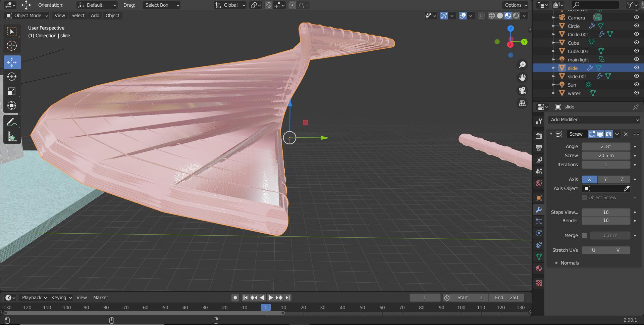Hide the Sun light in outliner
The image size is (644, 325).
point(636,85)
